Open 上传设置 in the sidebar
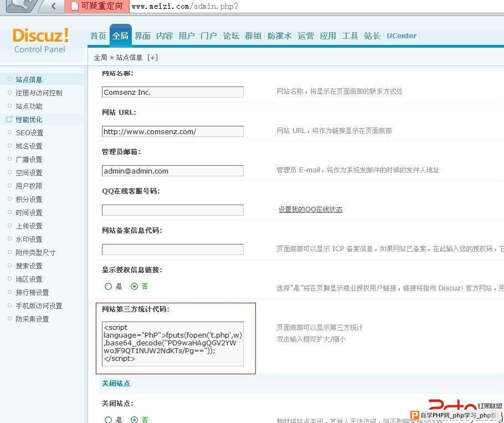 [x=29, y=226]
